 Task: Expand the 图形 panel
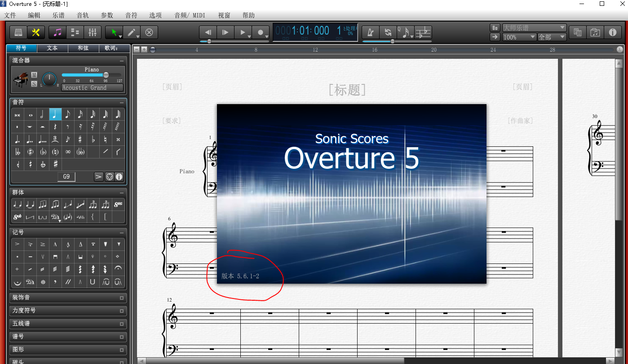point(122,350)
